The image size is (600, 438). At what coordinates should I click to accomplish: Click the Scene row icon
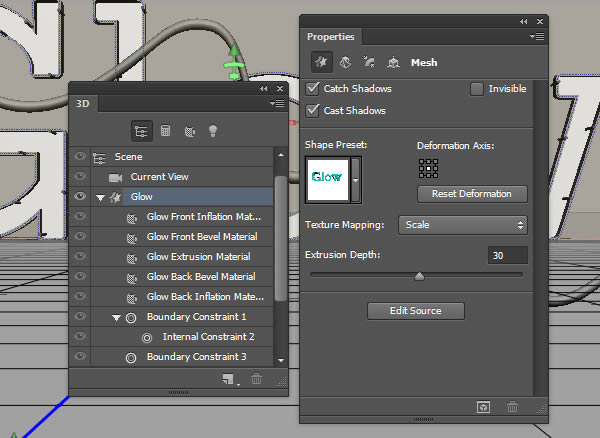(99, 157)
